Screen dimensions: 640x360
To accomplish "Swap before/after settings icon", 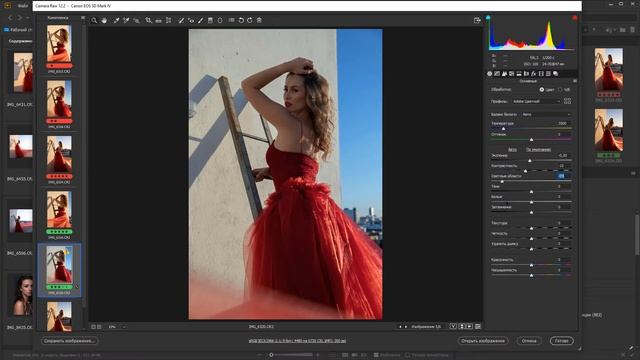I will coord(462,327).
